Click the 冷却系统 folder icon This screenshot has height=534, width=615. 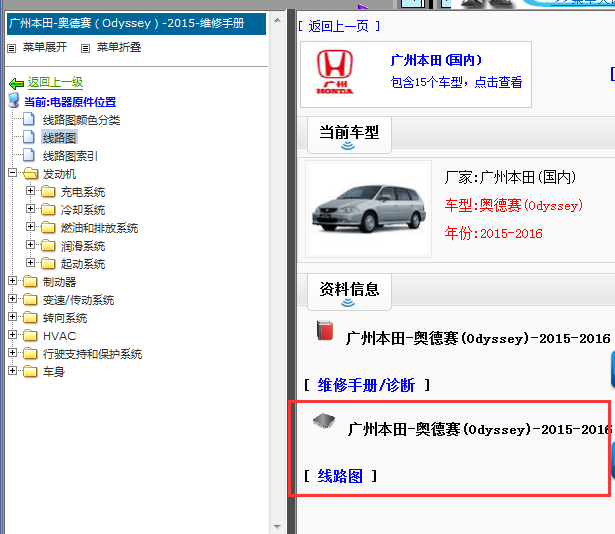(x=48, y=210)
